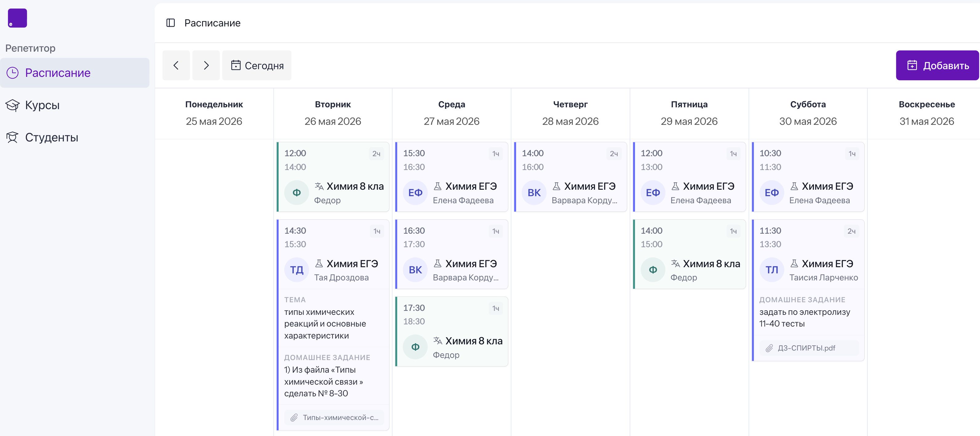The width and height of the screenshot is (980, 436).
Task: Select the Суббота 30 мая 2026 header
Action: click(808, 113)
